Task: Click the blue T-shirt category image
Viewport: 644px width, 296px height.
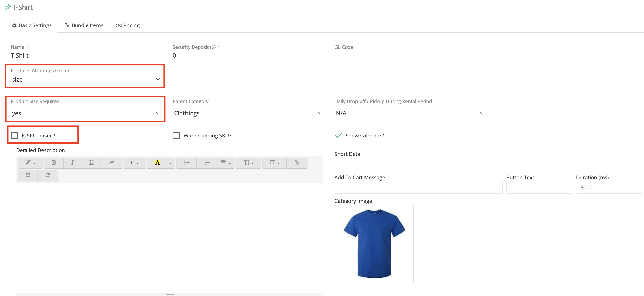Action: [x=374, y=244]
